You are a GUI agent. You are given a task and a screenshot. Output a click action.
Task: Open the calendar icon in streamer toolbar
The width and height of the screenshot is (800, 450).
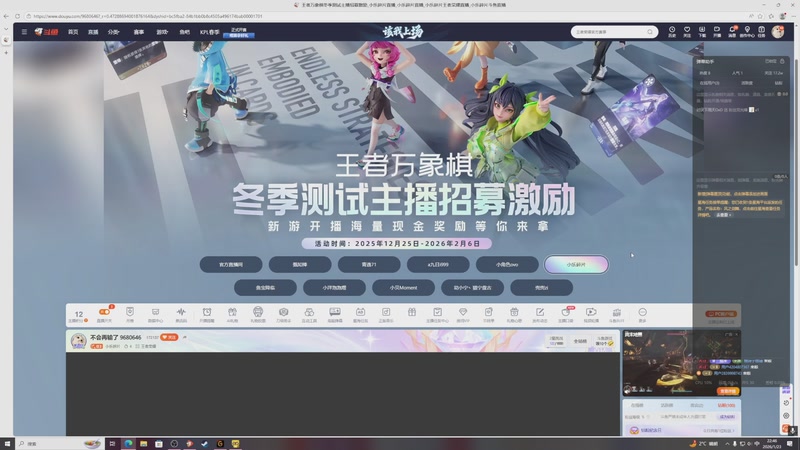click(360, 314)
